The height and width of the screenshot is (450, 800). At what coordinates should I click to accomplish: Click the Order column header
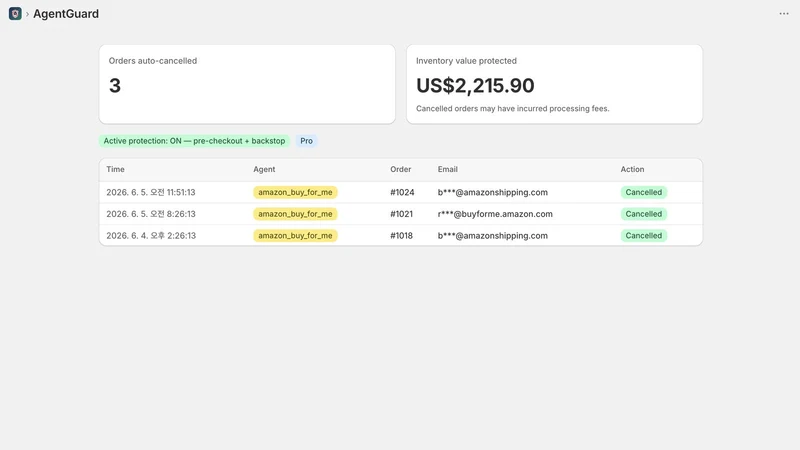(401, 169)
